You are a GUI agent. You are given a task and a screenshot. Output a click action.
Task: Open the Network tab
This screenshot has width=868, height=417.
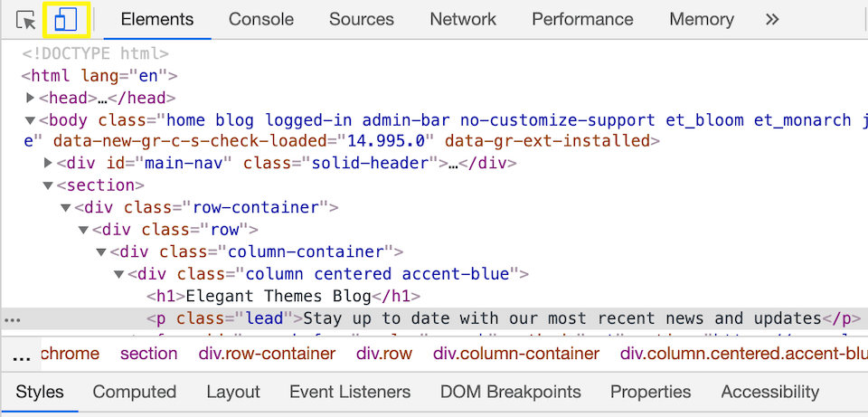coord(463,19)
